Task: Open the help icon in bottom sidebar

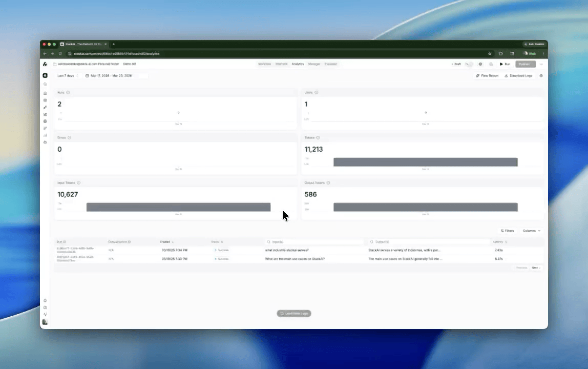Action: (45, 307)
